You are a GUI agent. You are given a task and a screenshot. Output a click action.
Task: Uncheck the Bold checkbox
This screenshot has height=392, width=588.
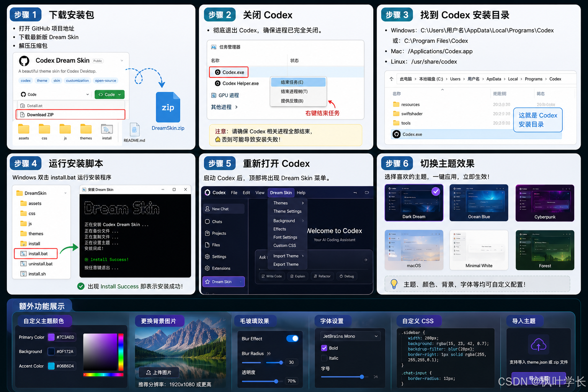tap(324, 348)
